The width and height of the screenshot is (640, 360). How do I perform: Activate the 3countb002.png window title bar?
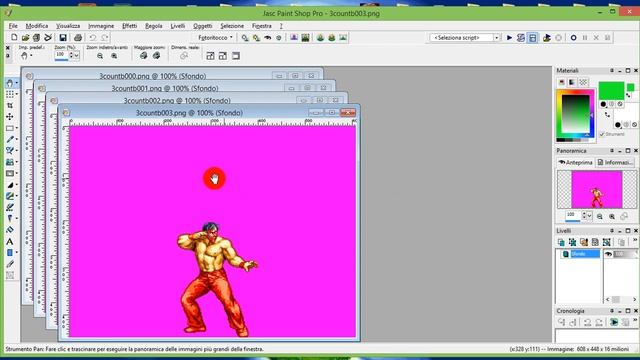tap(177, 100)
